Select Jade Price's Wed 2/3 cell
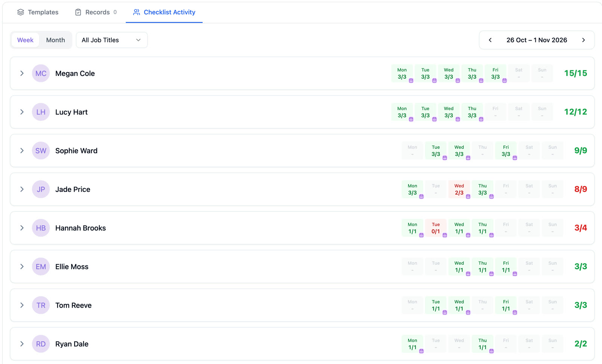 pyautogui.click(x=459, y=189)
